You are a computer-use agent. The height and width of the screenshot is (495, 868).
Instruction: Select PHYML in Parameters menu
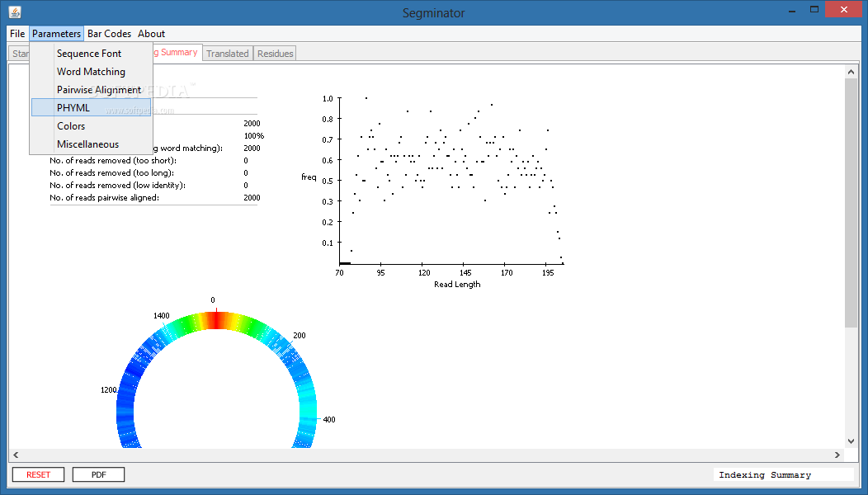tap(92, 107)
